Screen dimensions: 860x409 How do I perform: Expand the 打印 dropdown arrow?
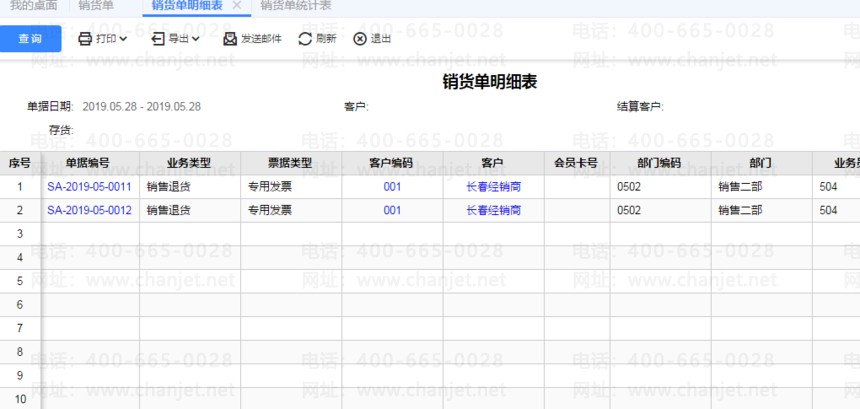click(x=123, y=40)
